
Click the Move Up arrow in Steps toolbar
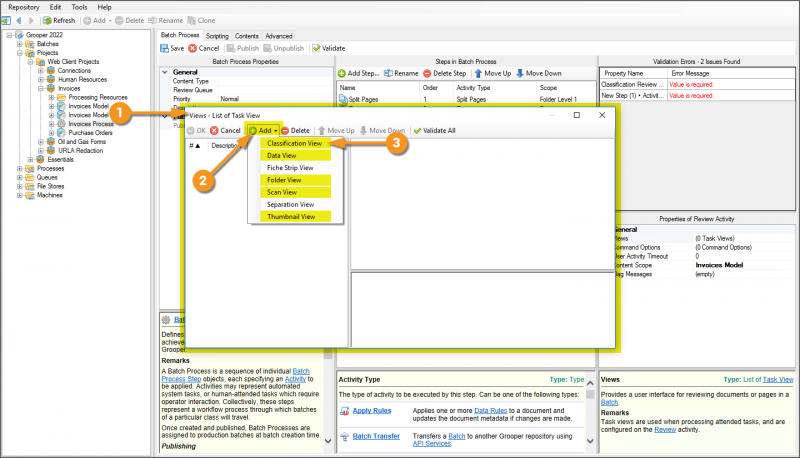pos(478,73)
